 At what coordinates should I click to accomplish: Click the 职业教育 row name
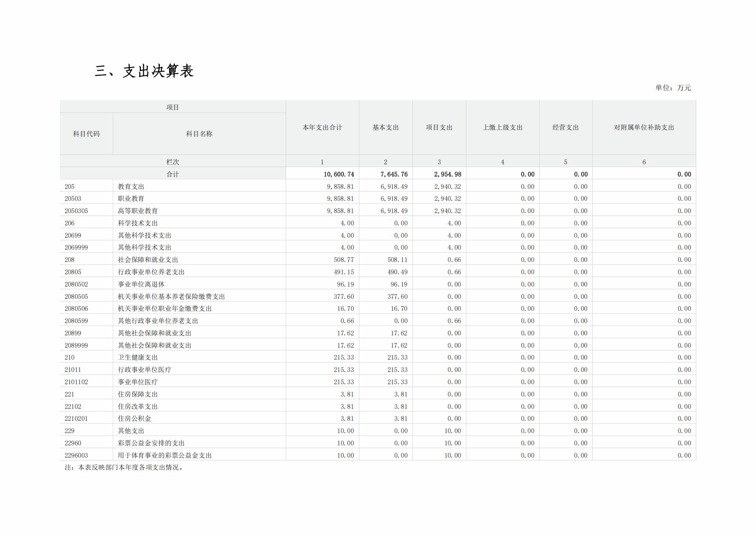coord(131,199)
